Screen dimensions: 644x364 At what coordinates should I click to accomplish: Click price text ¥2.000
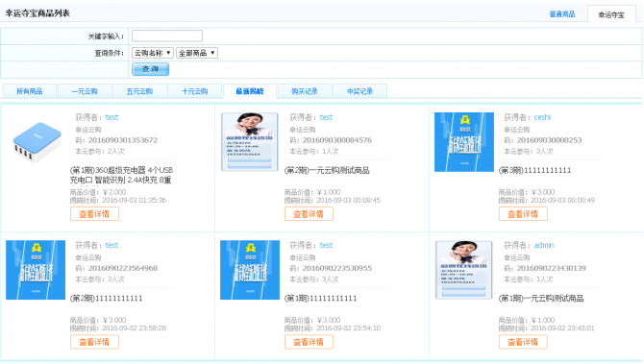tap(114, 192)
